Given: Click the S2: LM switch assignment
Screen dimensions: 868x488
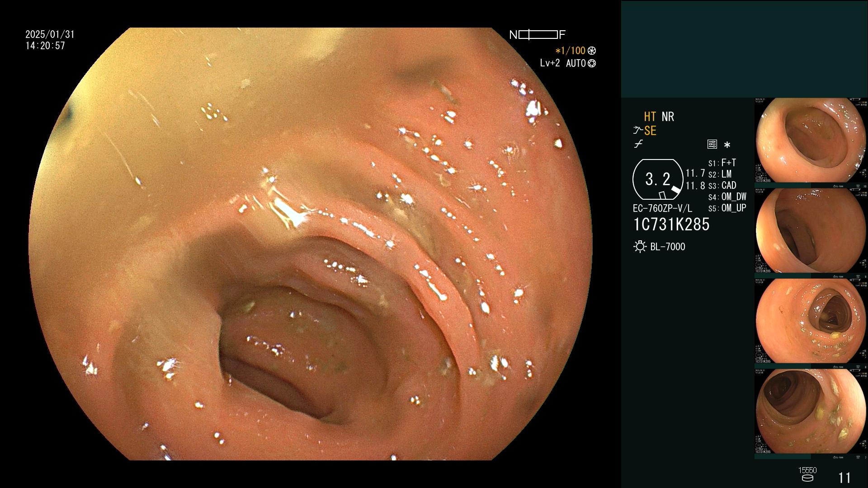Looking at the screenshot, I should 720,174.
